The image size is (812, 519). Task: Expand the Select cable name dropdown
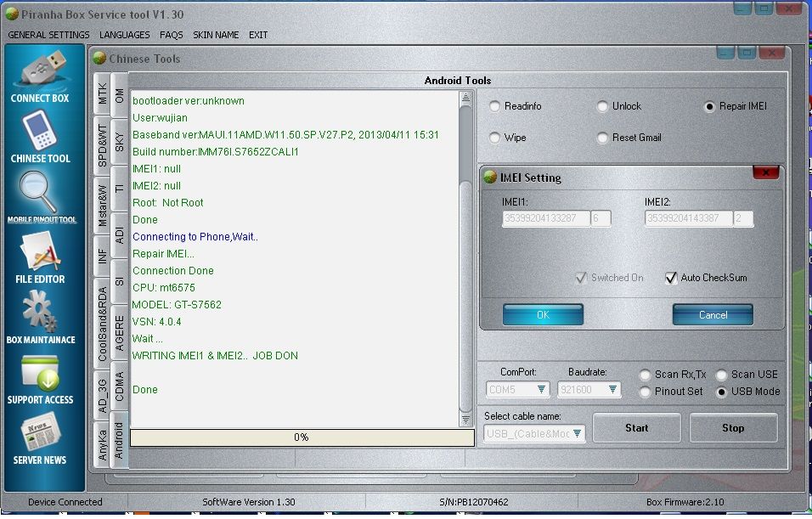tap(577, 434)
